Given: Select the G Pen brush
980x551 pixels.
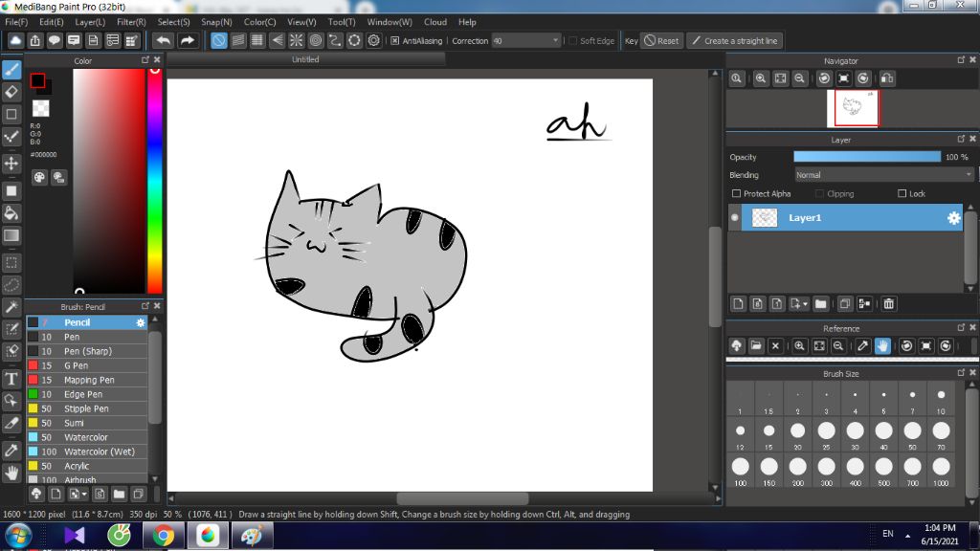Looking at the screenshot, I should [x=87, y=365].
